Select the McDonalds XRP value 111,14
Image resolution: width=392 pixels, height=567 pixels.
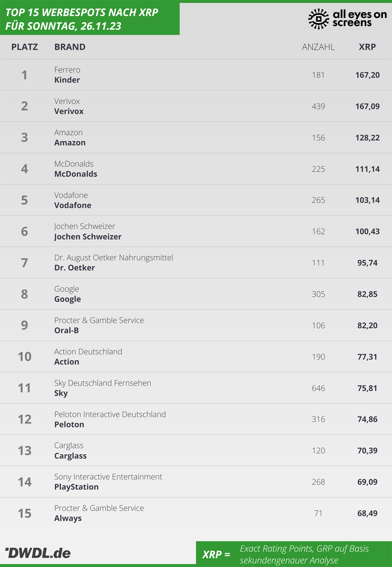367,169
